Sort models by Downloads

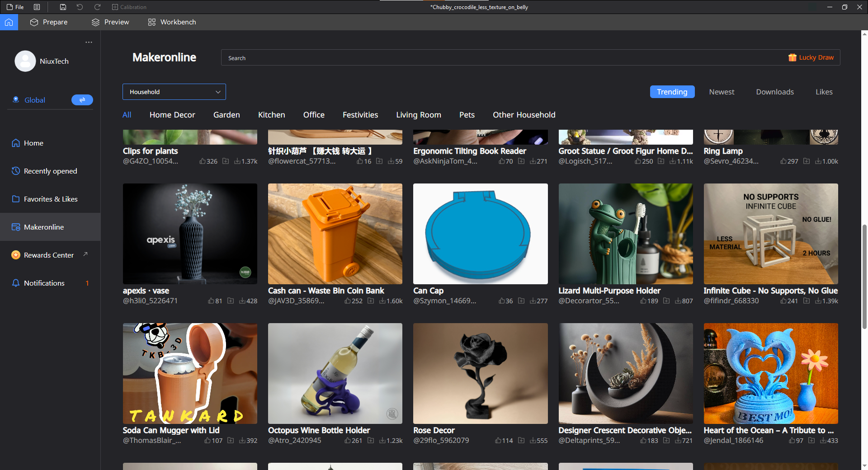coord(775,92)
